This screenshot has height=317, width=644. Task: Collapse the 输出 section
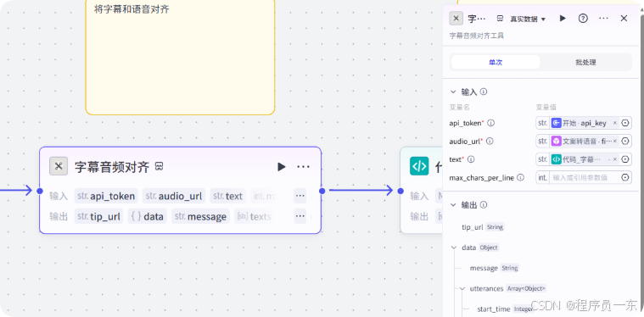tap(453, 205)
